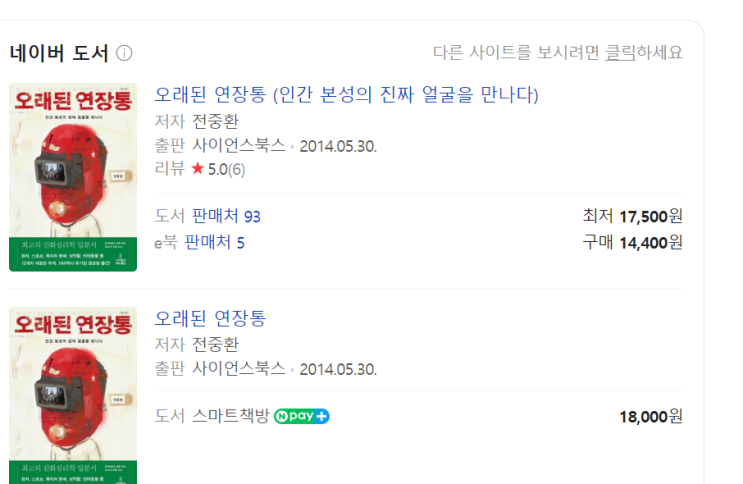The width and height of the screenshot is (743, 484).
Task: Click 클릭하세요 to view other sites
Action: pyautogui.click(x=644, y=52)
